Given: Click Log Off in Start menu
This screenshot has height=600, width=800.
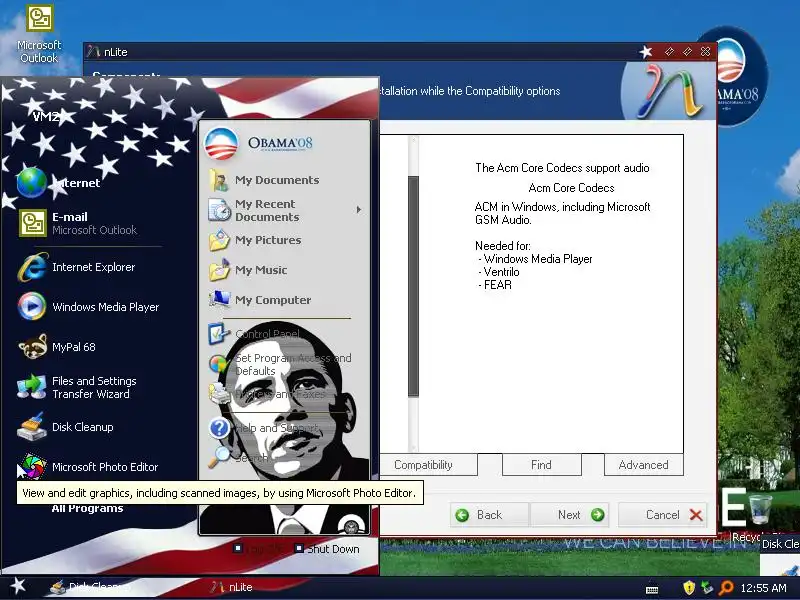Looking at the screenshot, I should [258, 549].
